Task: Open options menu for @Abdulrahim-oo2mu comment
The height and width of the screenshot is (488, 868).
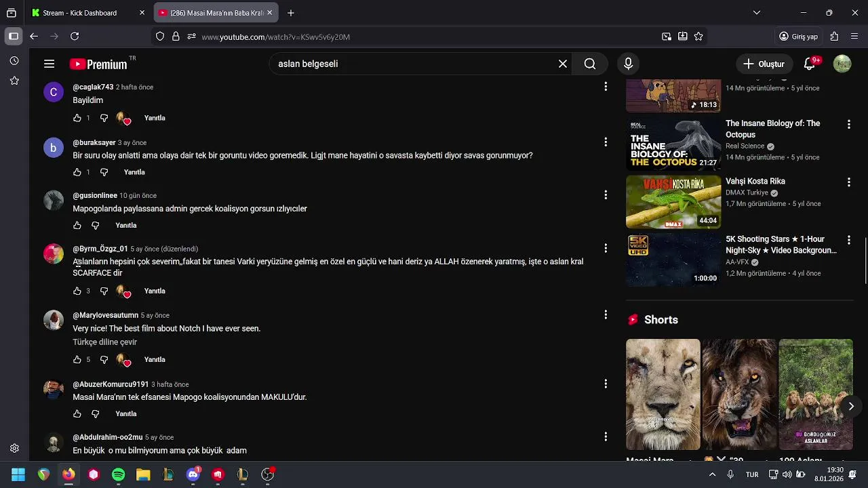Action: click(x=606, y=436)
